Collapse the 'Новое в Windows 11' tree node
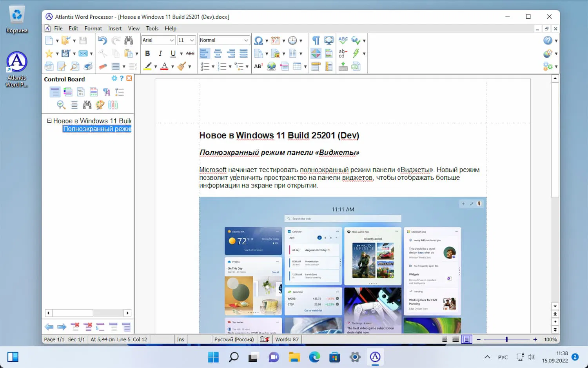Screen dimensions: 588x368 [x=49, y=121]
